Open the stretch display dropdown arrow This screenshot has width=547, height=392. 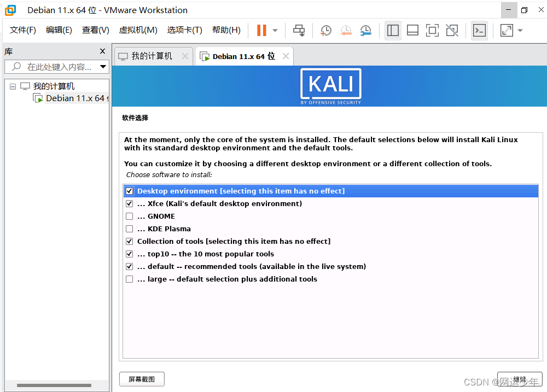(x=520, y=30)
